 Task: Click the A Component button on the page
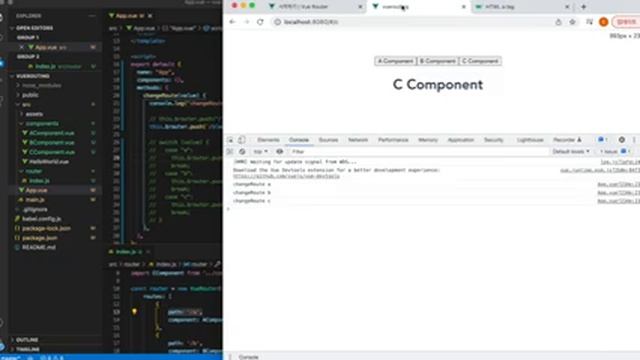tap(395, 61)
